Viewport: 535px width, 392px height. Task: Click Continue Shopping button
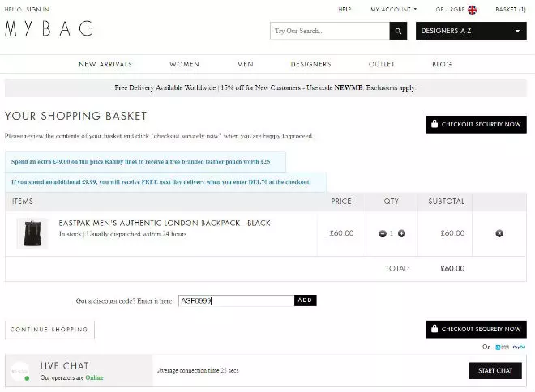coord(49,330)
